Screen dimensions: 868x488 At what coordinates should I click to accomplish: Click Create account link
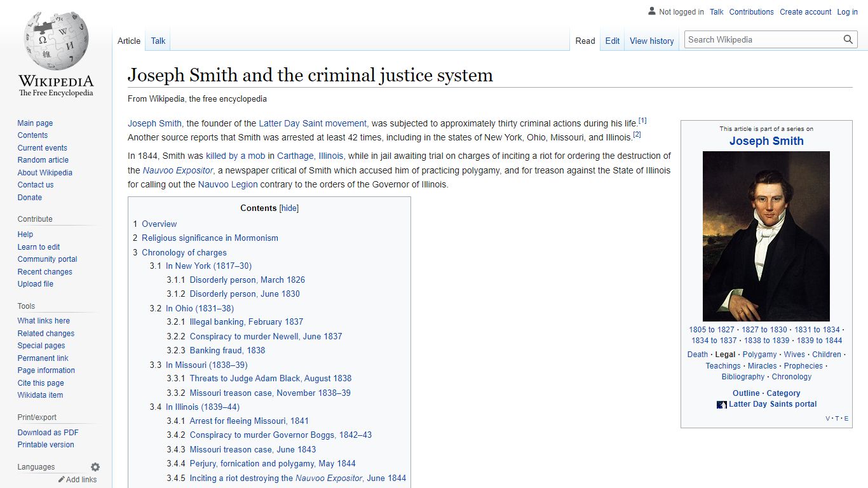point(805,12)
